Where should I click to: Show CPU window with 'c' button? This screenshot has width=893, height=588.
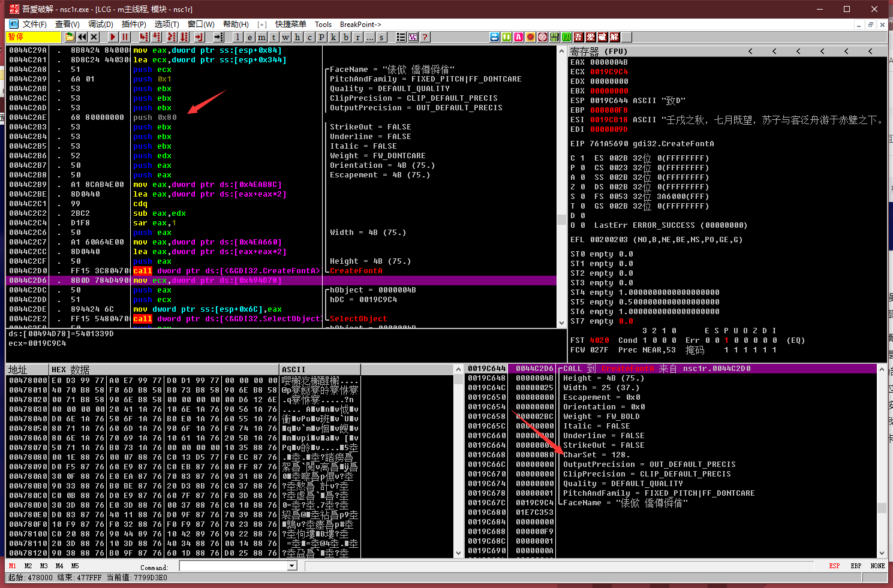tap(309, 37)
